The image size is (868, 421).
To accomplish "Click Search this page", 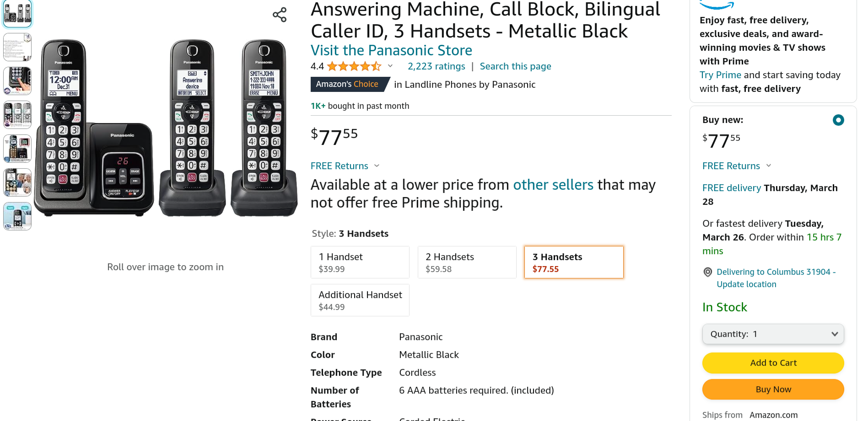I will coord(515,66).
